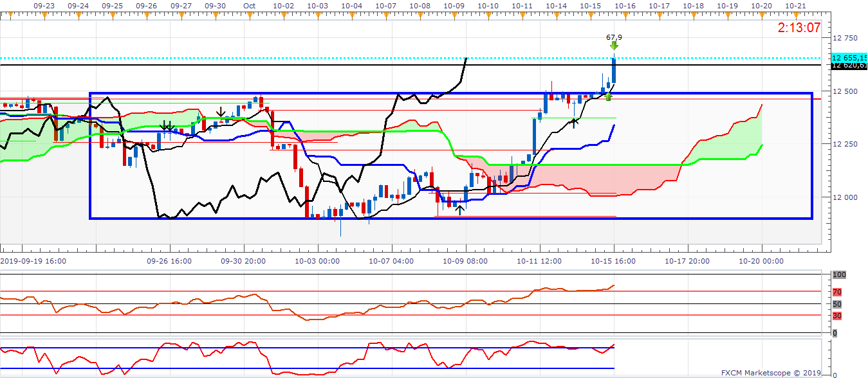Viewport: 868px width, 378px height.
Task: Click the top date label 10-20
Action: tap(761, 4)
